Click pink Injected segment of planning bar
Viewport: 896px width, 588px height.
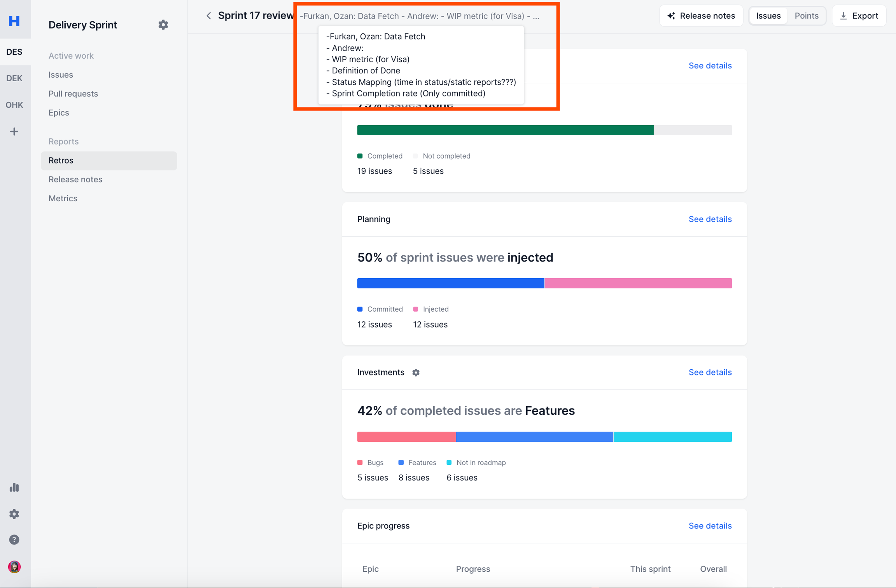click(x=638, y=283)
